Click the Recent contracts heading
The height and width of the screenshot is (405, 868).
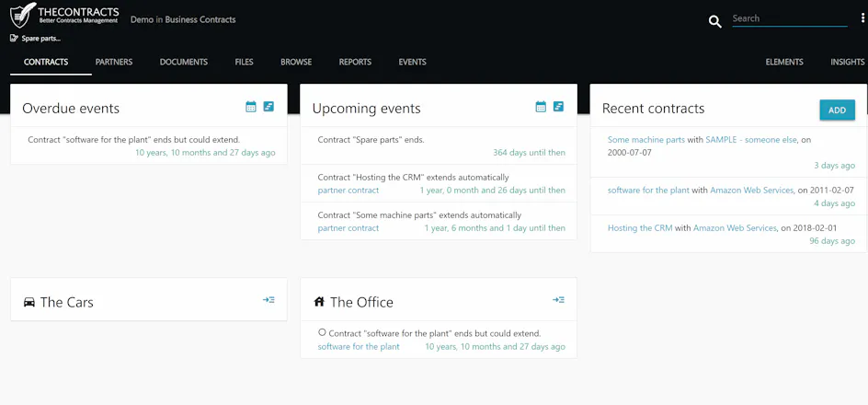(x=653, y=108)
